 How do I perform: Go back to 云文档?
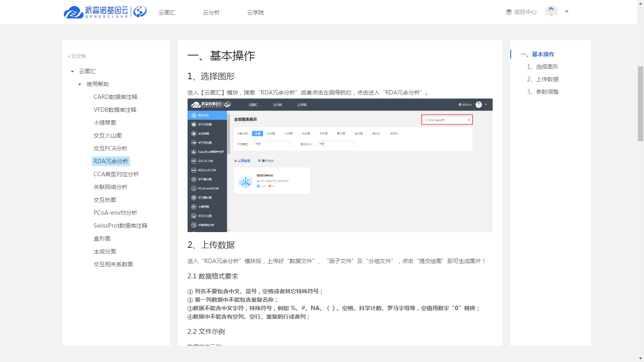click(77, 56)
